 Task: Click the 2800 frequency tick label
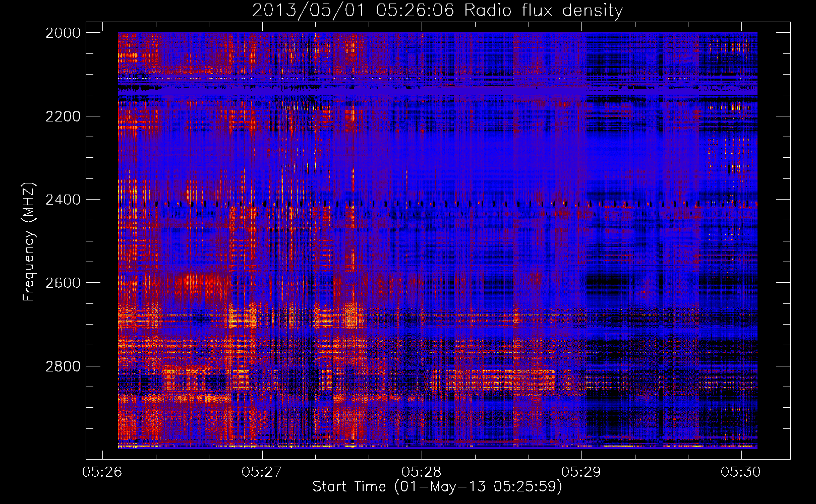click(x=63, y=366)
